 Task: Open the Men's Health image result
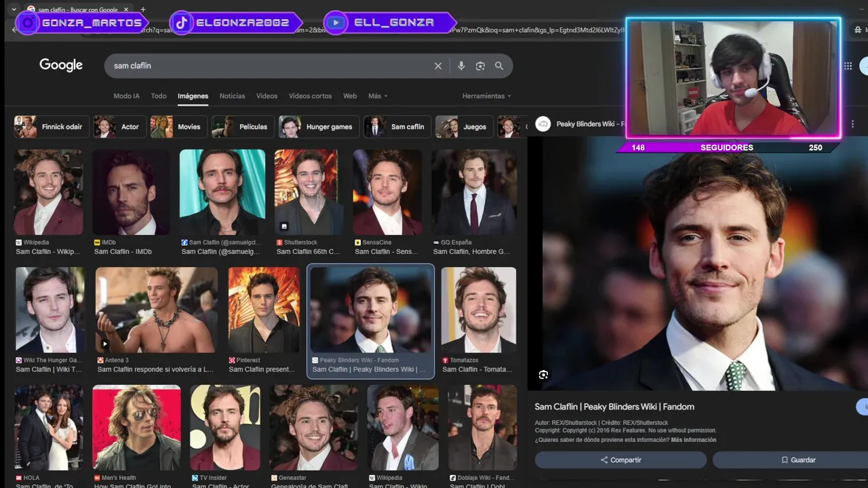(x=136, y=428)
